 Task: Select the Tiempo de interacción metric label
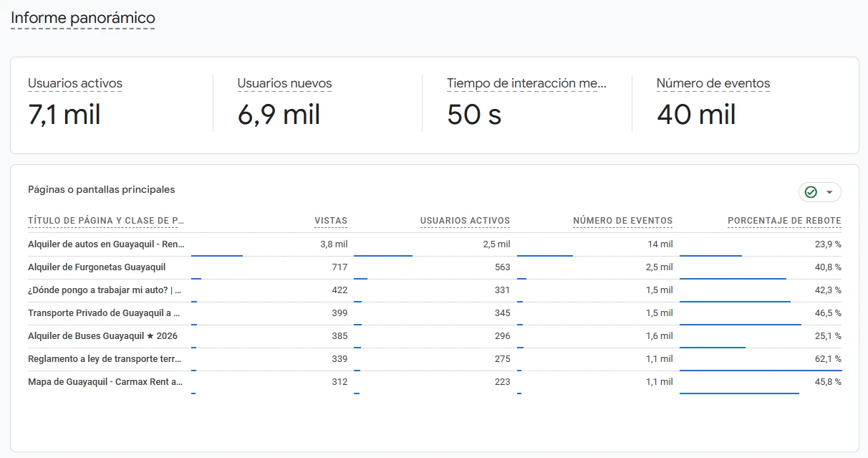[526, 83]
